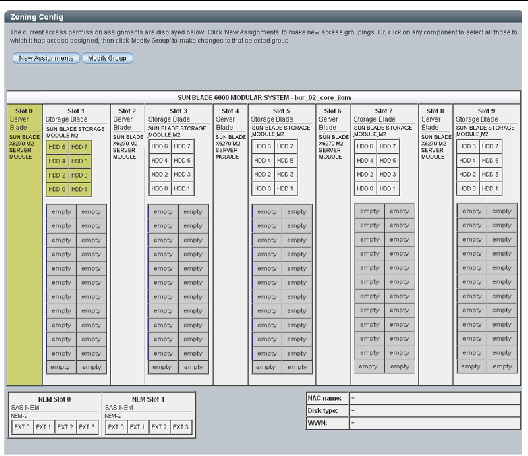Select HDD 6 in Slot 1 storage blade
The image size is (528, 456).
tap(57, 147)
